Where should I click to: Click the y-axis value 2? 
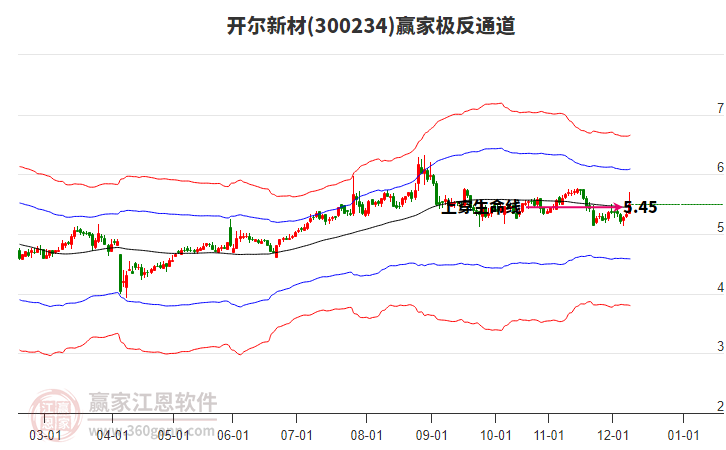click(720, 406)
